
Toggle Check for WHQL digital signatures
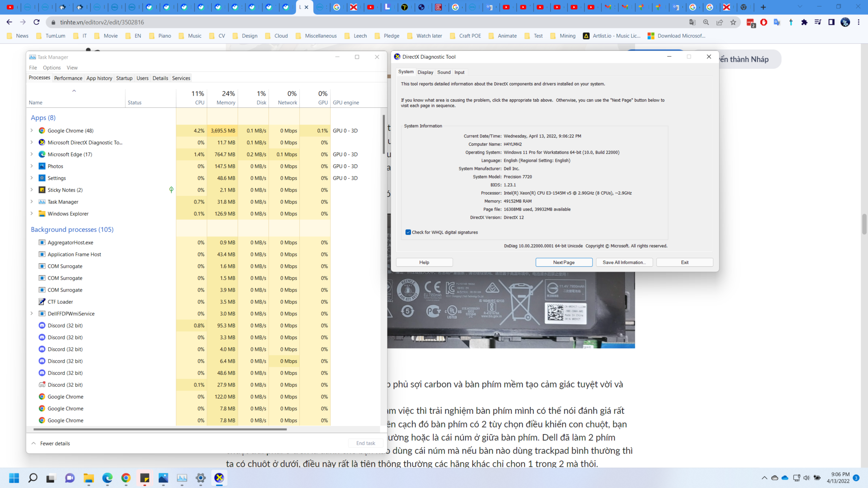(x=408, y=232)
